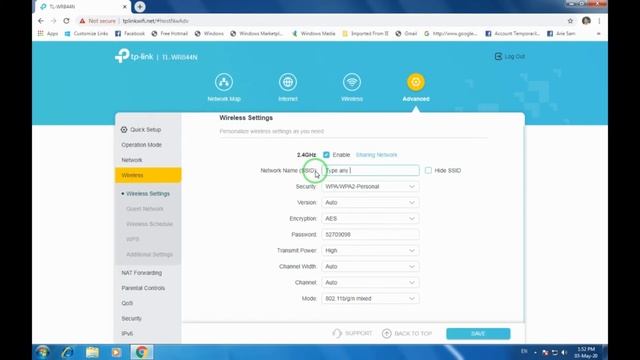
Task: Click the Log Out link text
Action: point(515,56)
